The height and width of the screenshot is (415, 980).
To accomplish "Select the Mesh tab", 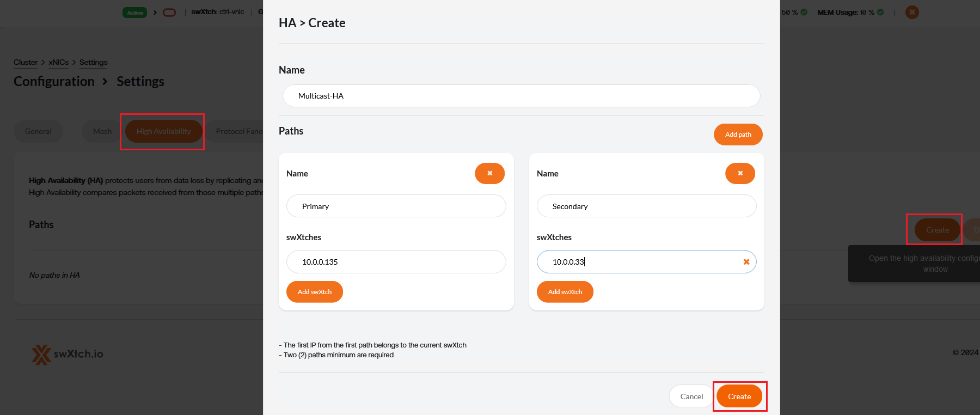I will click(102, 131).
